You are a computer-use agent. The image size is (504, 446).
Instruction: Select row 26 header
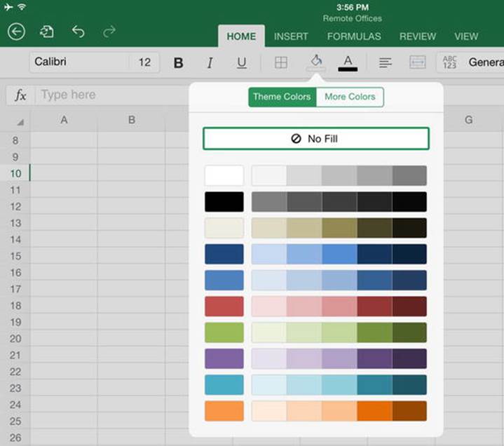pyautogui.click(x=15, y=438)
